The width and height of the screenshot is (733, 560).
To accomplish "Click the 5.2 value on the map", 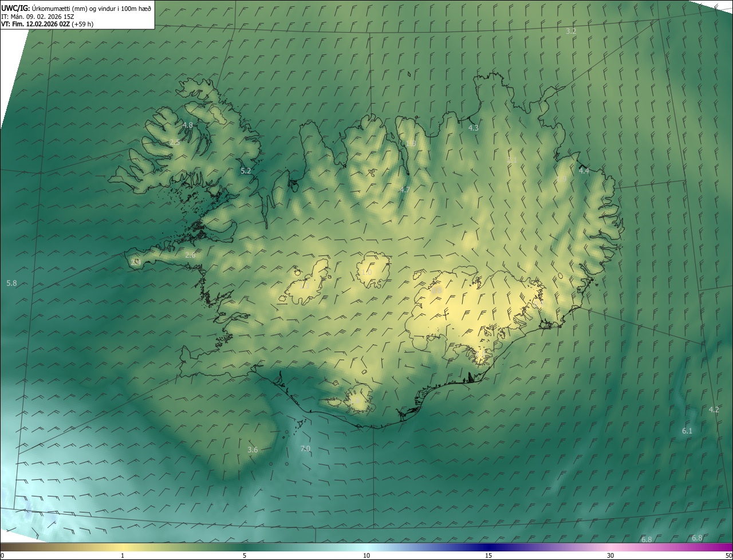I will (x=246, y=171).
